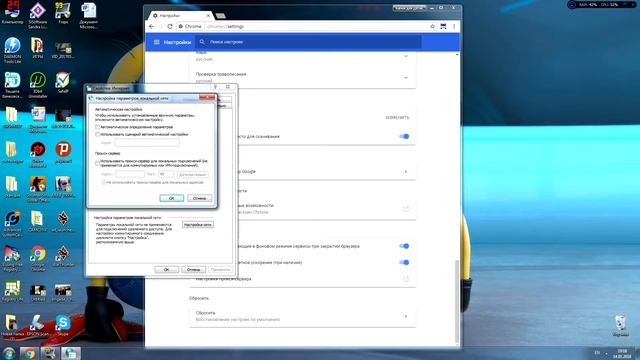This screenshot has height=360, width=640.
Task: Click the Chrome settings page scrollbar
Action: click(457, 302)
